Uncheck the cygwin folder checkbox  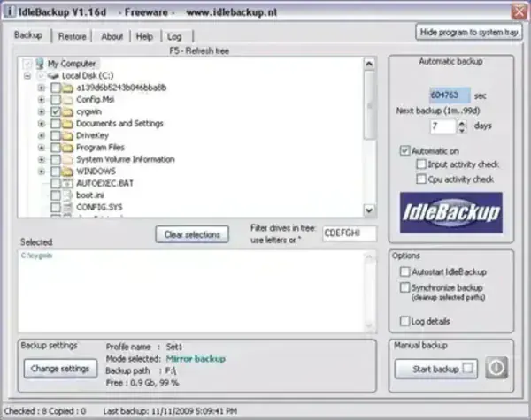(56, 111)
